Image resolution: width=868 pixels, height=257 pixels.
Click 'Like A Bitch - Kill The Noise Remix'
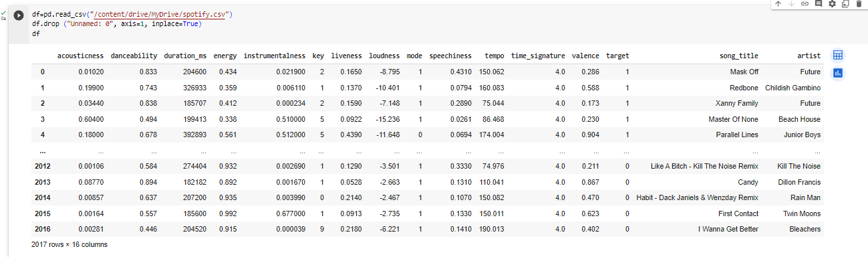[x=704, y=166]
